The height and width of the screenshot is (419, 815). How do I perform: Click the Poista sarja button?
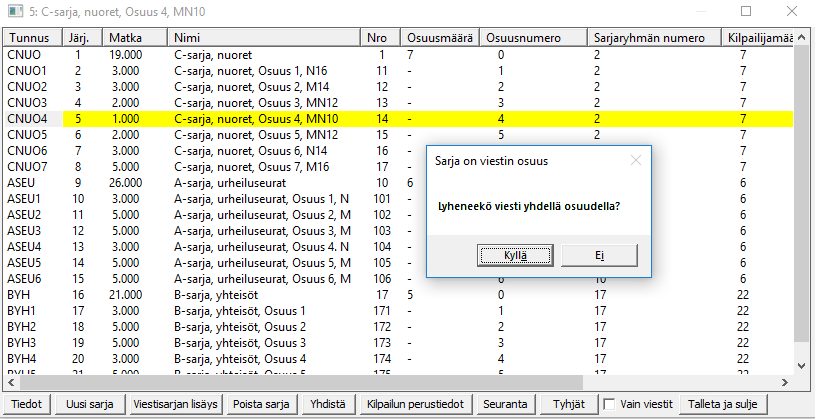pos(263,404)
